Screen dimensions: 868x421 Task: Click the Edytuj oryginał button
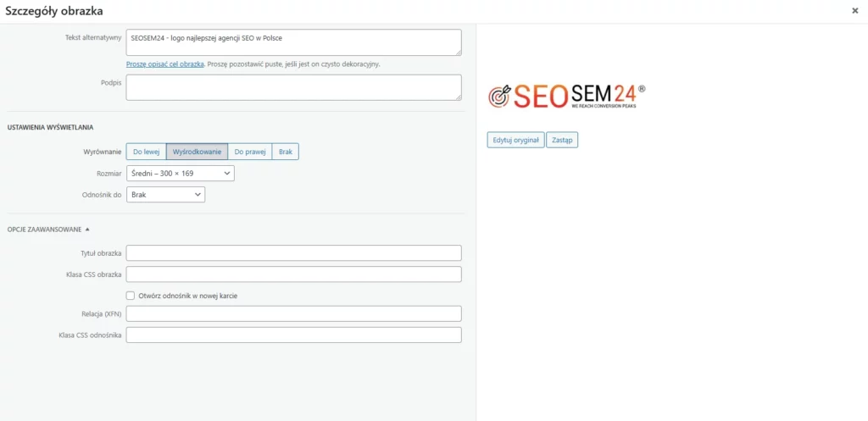point(516,140)
